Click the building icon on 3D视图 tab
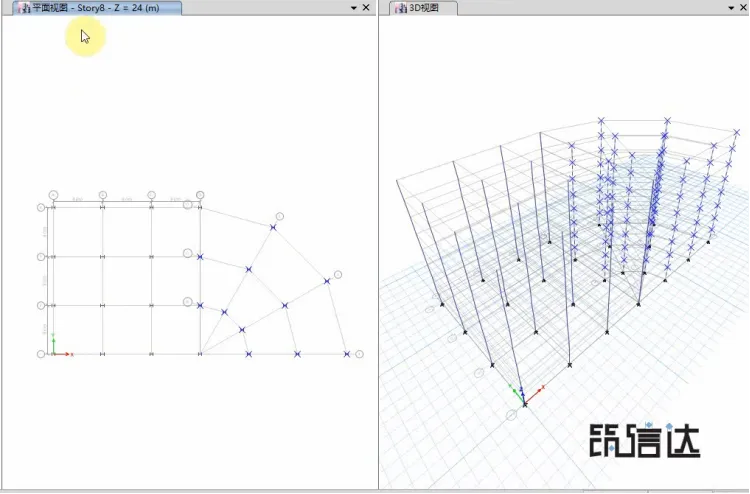This screenshot has height=494, width=750. 402,8
